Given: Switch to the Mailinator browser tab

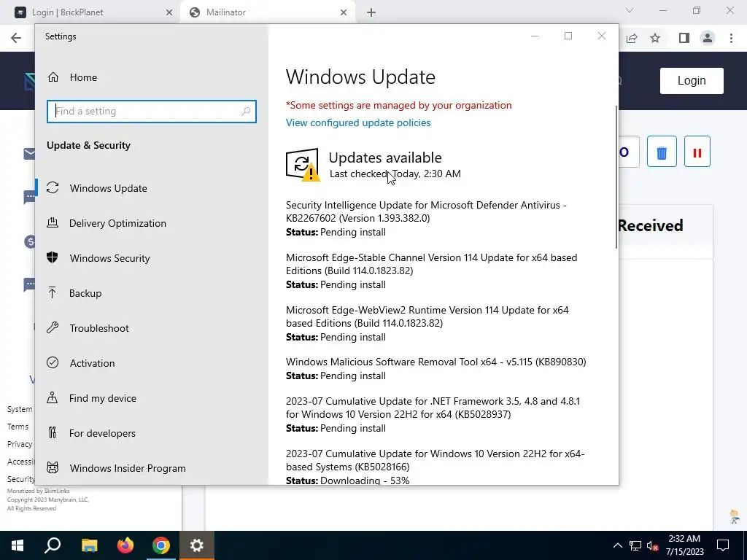Looking at the screenshot, I should click(267, 12).
